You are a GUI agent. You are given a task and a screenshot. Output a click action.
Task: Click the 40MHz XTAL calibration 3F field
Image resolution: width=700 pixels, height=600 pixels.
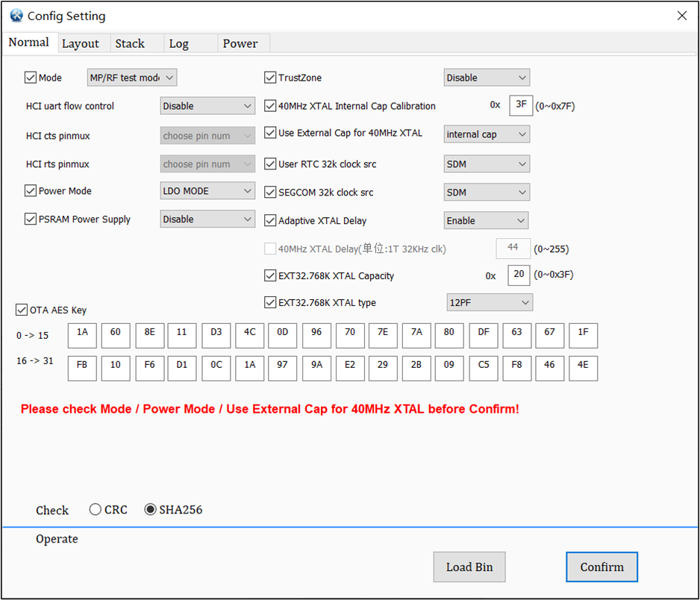click(521, 105)
